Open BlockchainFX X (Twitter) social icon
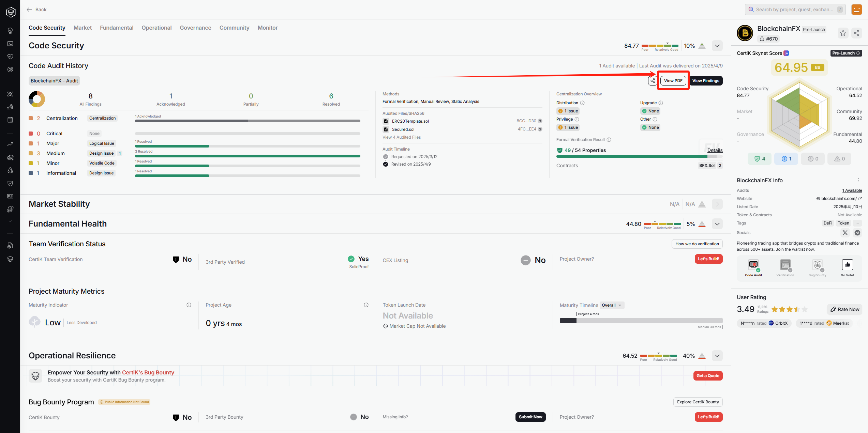This screenshot has height=433, width=868. point(845,233)
